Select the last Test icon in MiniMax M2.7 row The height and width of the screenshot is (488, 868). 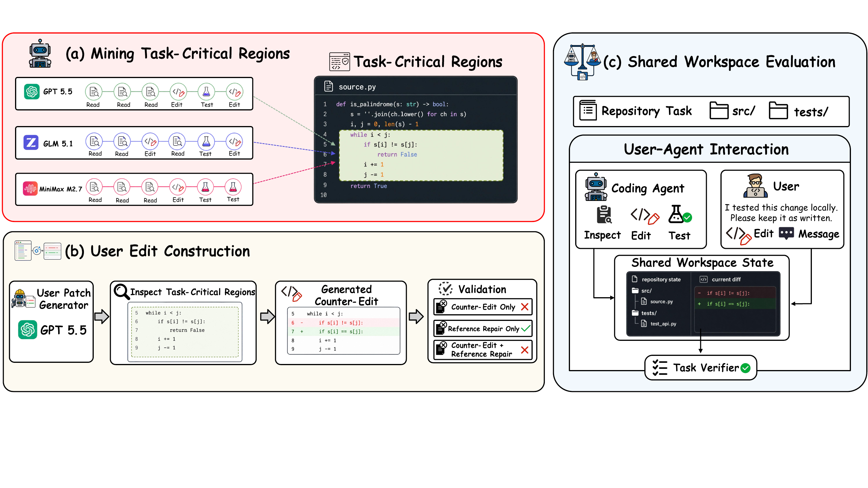[x=233, y=187]
